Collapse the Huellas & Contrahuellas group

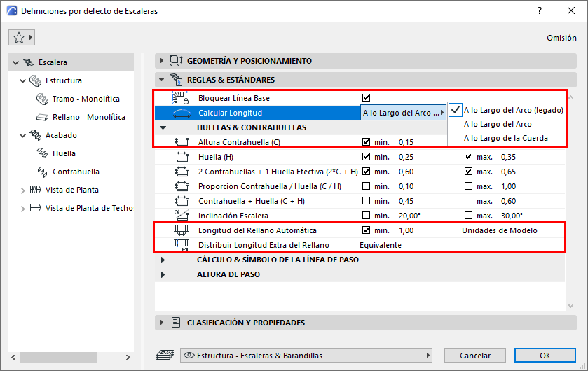163,127
